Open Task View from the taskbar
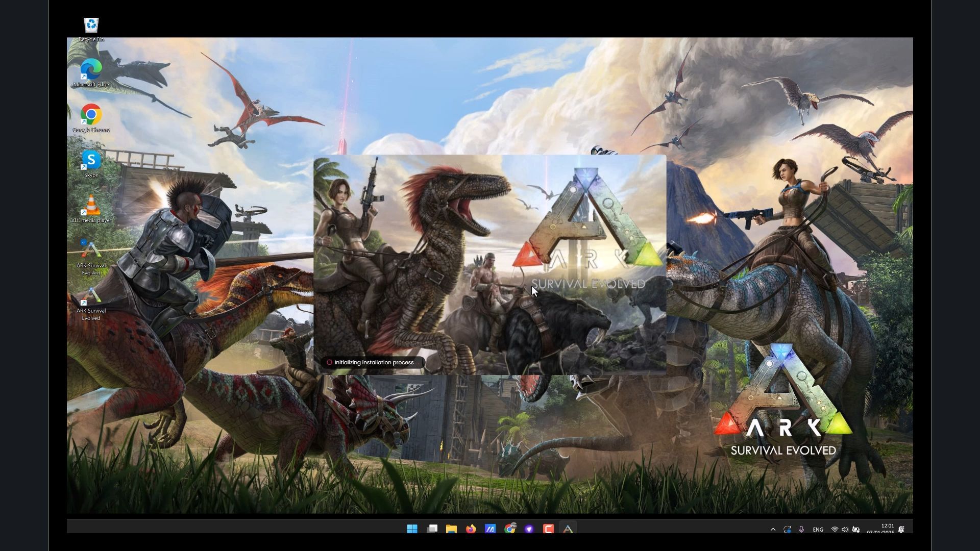Image resolution: width=980 pixels, height=551 pixels. click(432, 529)
